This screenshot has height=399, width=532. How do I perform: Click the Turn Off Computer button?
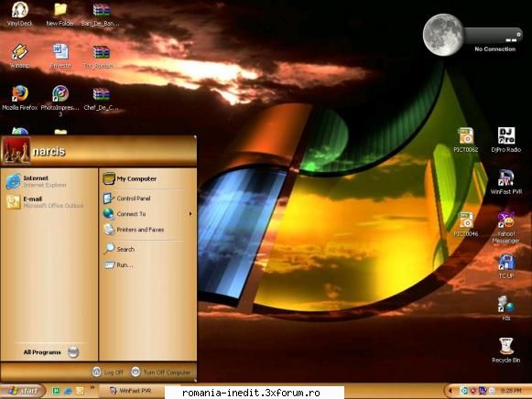[161, 372]
